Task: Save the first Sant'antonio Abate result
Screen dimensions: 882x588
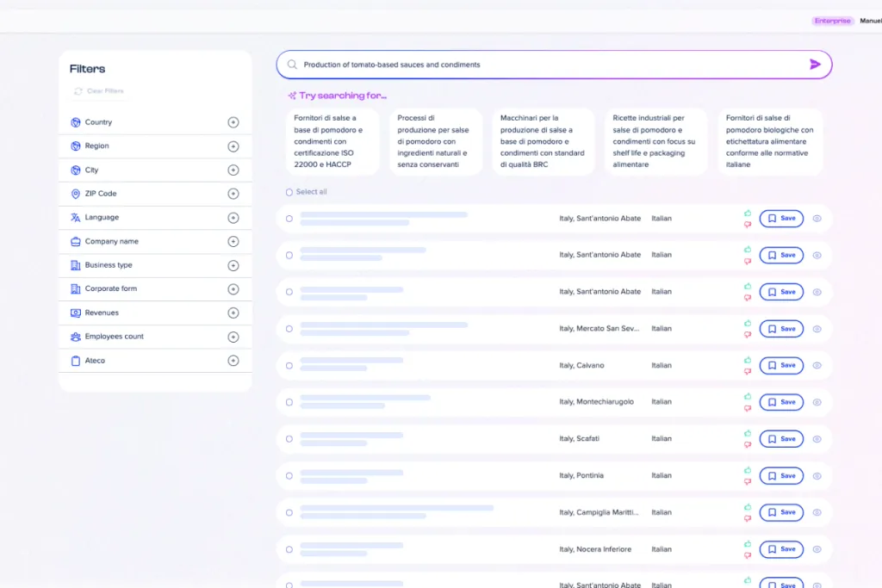Action: (x=781, y=219)
